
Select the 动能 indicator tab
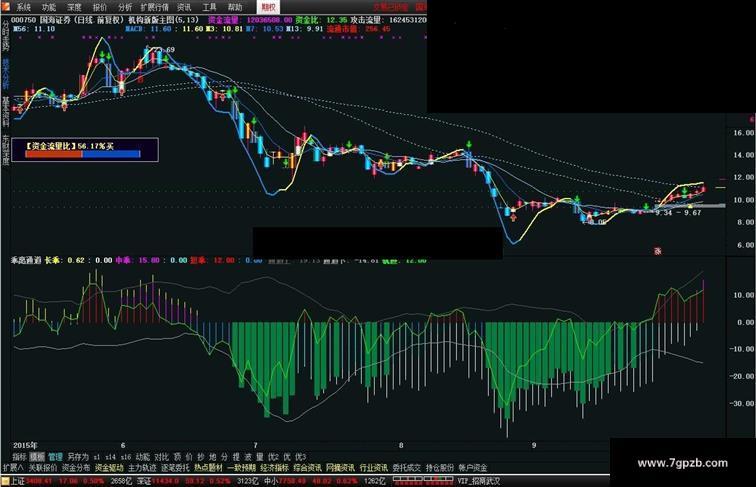(143, 456)
